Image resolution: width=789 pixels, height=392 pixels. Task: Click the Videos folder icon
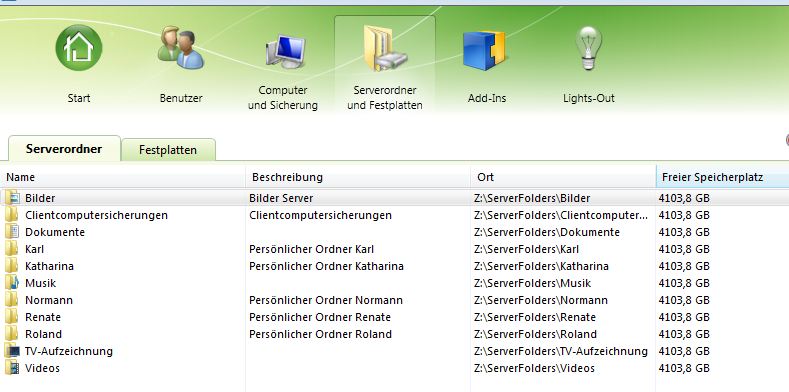pyautogui.click(x=12, y=368)
